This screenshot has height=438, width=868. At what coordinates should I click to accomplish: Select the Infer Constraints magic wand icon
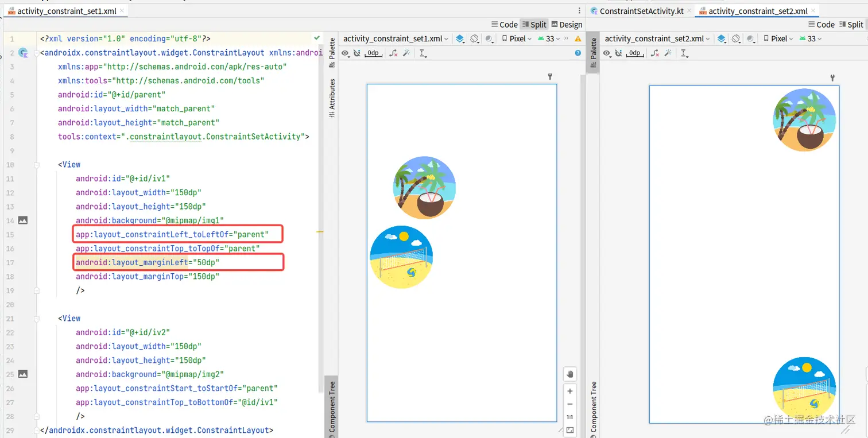pos(406,53)
